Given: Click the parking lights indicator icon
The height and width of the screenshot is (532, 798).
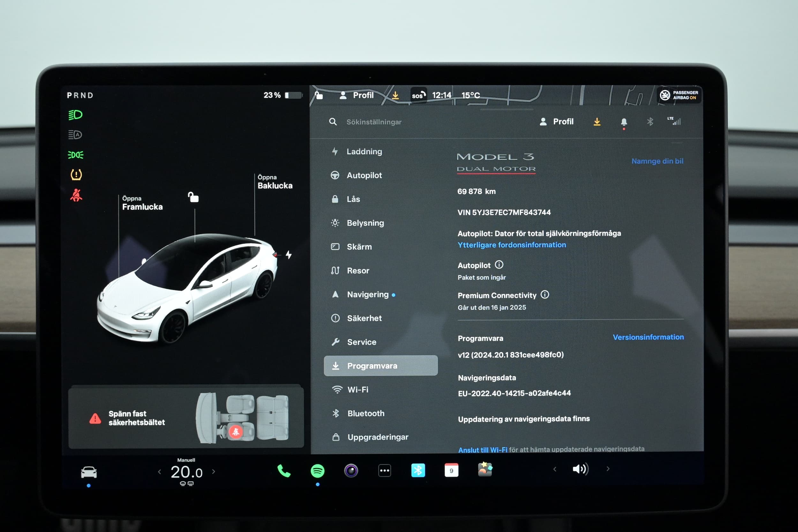Looking at the screenshot, I should (x=75, y=155).
